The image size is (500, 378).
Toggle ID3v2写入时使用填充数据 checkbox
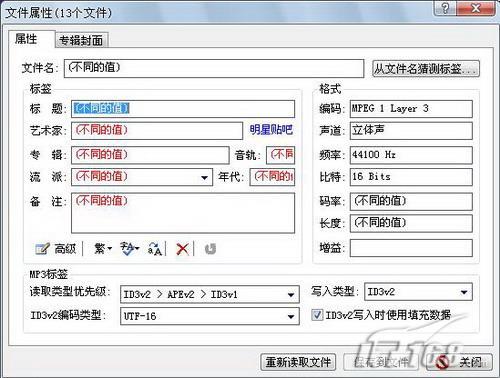point(317,315)
